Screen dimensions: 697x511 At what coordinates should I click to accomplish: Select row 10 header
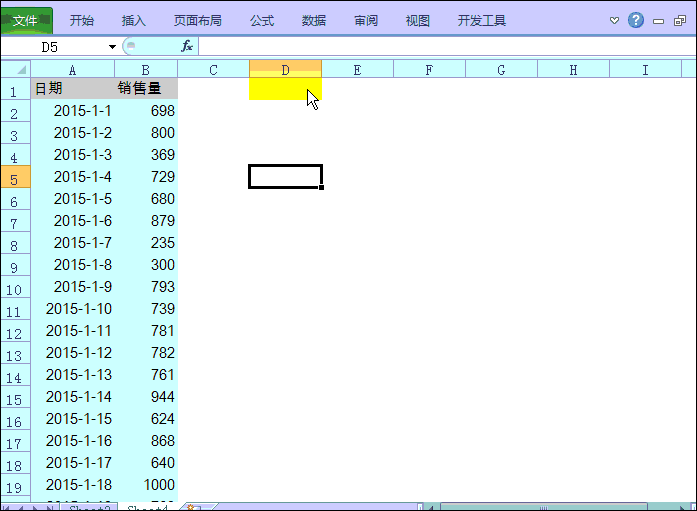pyautogui.click(x=15, y=287)
